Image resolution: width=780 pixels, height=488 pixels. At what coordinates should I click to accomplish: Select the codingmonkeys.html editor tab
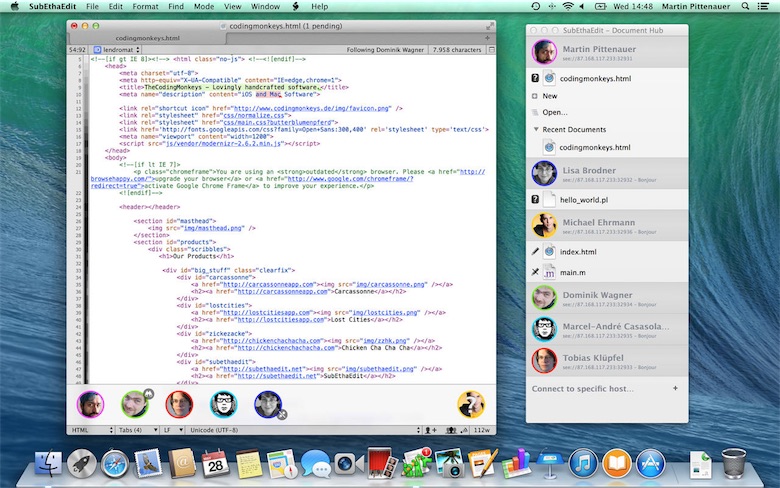point(147,38)
